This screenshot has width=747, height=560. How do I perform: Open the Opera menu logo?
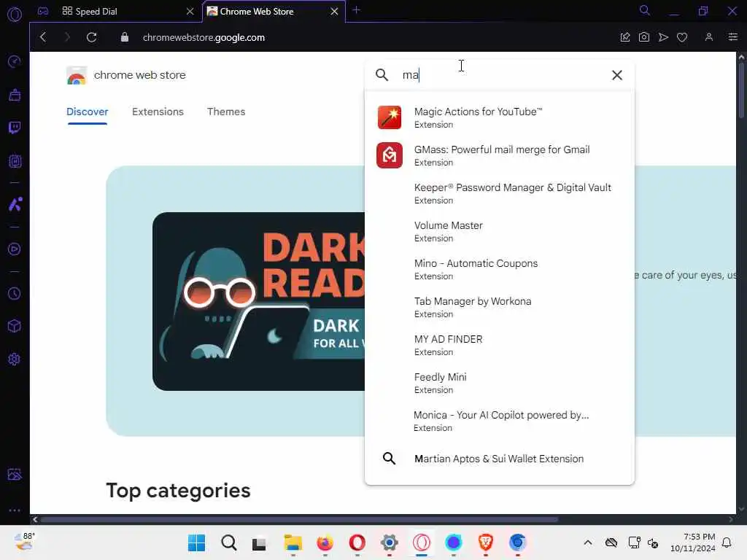15,15
